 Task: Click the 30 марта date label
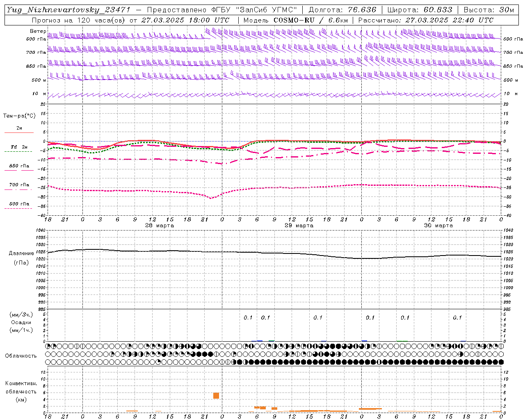tap(438, 226)
